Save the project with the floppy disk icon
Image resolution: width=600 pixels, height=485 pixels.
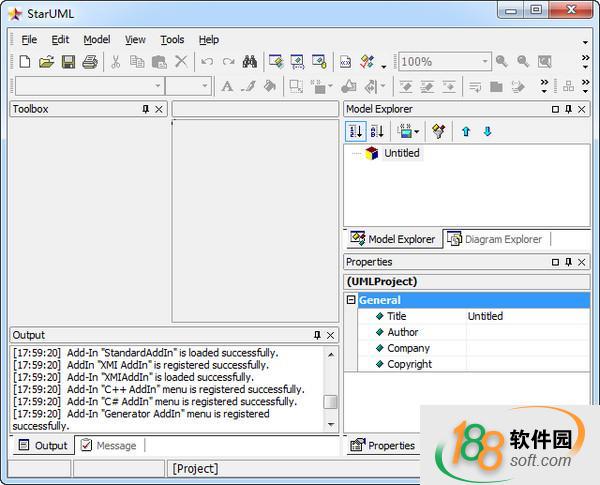click(68, 62)
